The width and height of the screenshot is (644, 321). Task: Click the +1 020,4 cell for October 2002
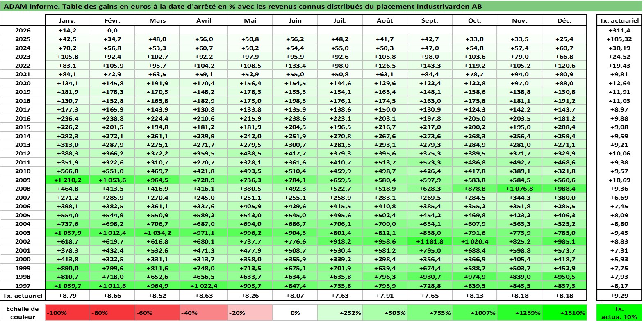(x=475, y=241)
